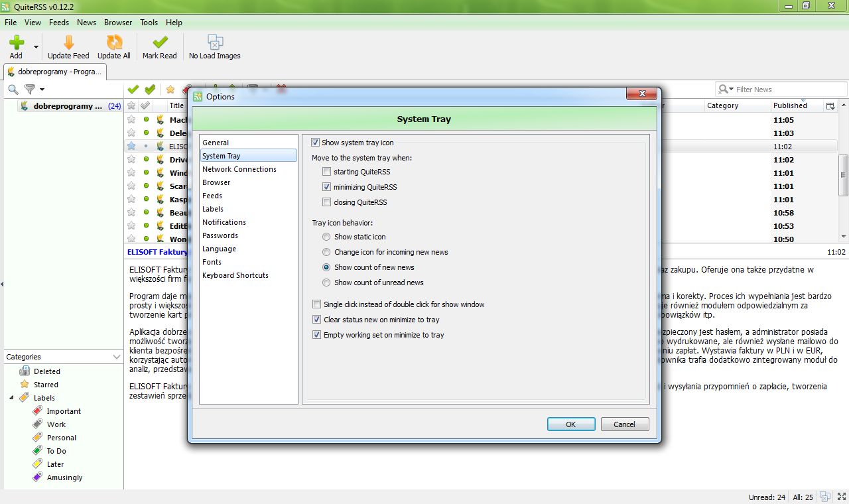849x504 pixels.
Task: Select Show static icon radio button
Action: point(326,237)
